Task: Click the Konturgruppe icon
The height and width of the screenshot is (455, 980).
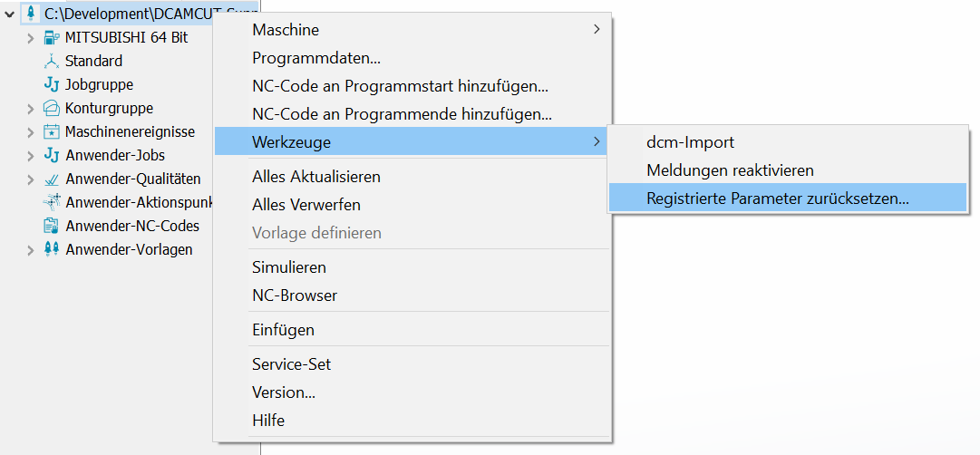Action: pos(52,108)
